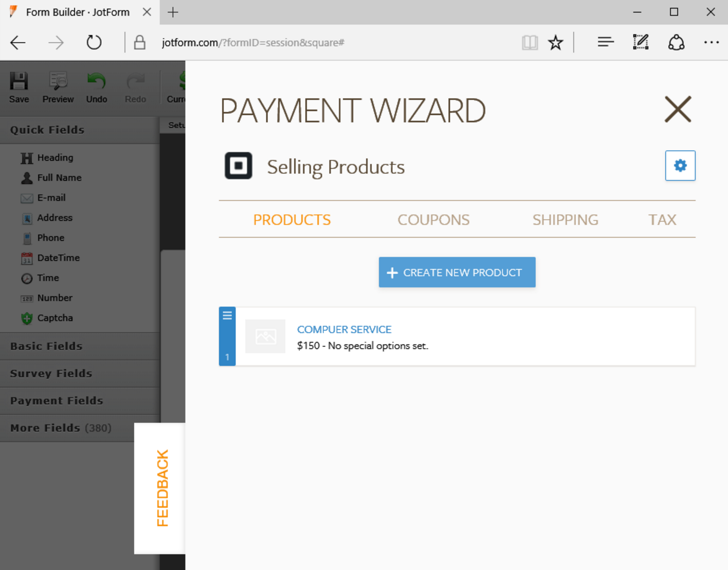This screenshot has width=728, height=570.
Task: Switch to the Shipping tab
Action: (565, 220)
